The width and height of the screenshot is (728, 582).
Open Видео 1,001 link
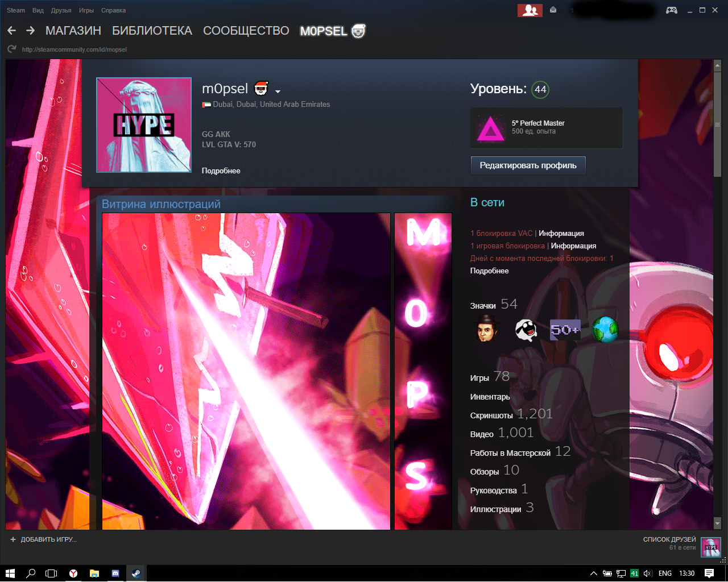[502, 433]
